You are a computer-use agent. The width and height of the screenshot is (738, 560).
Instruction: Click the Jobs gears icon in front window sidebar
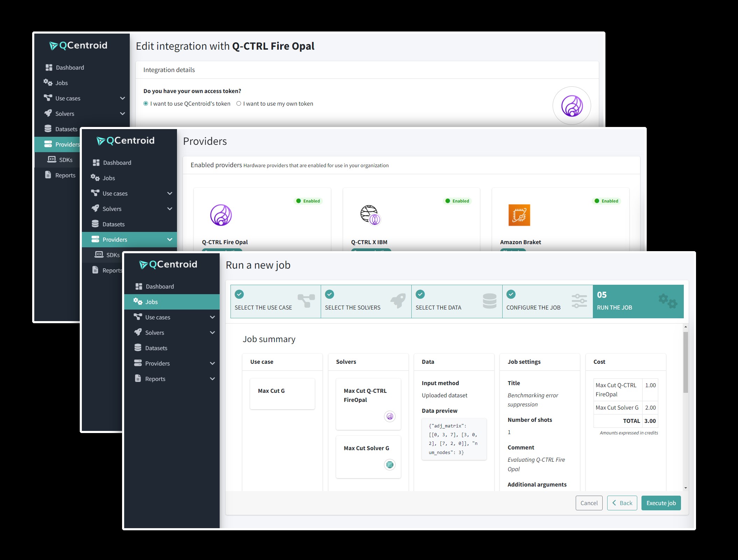tap(138, 302)
